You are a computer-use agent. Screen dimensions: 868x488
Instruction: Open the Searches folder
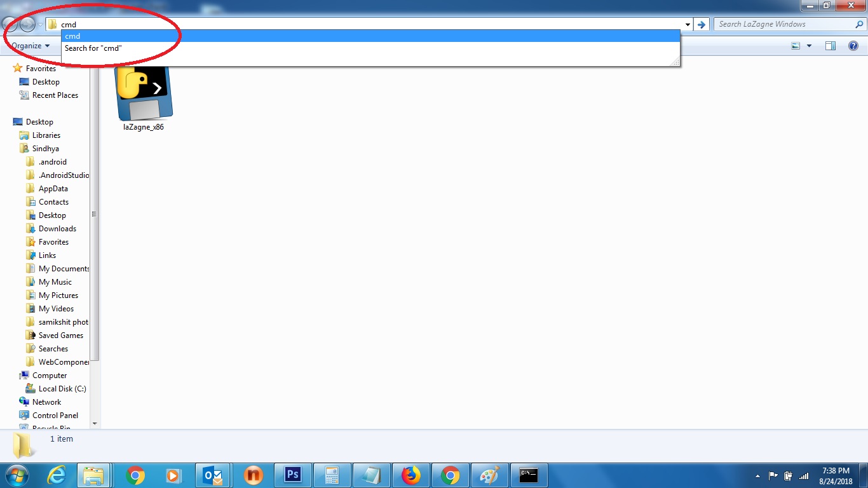point(53,349)
